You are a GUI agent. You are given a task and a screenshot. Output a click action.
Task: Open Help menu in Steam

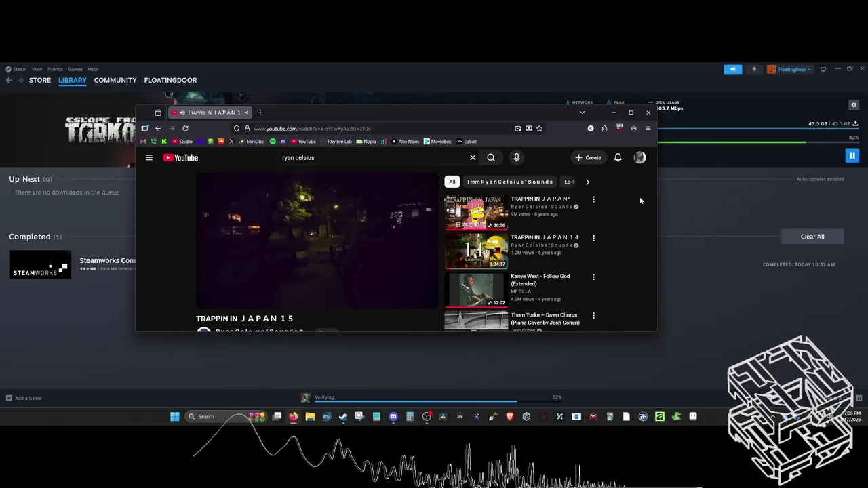pyautogui.click(x=93, y=69)
